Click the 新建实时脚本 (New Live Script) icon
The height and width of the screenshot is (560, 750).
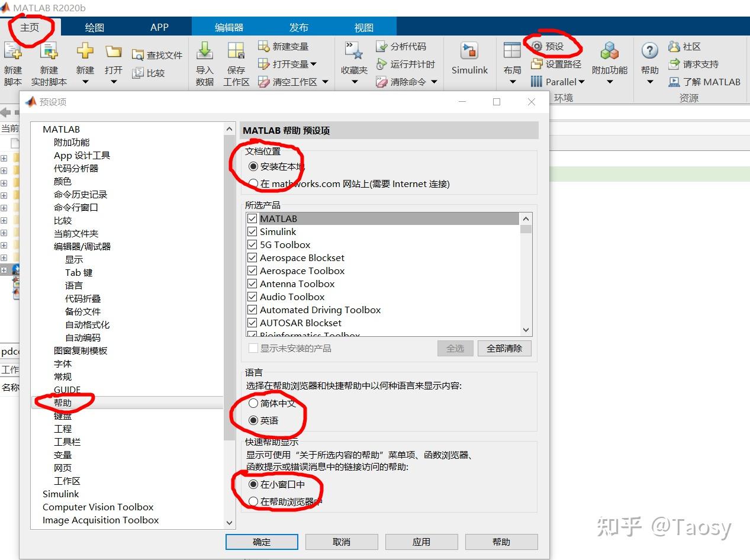49,51
